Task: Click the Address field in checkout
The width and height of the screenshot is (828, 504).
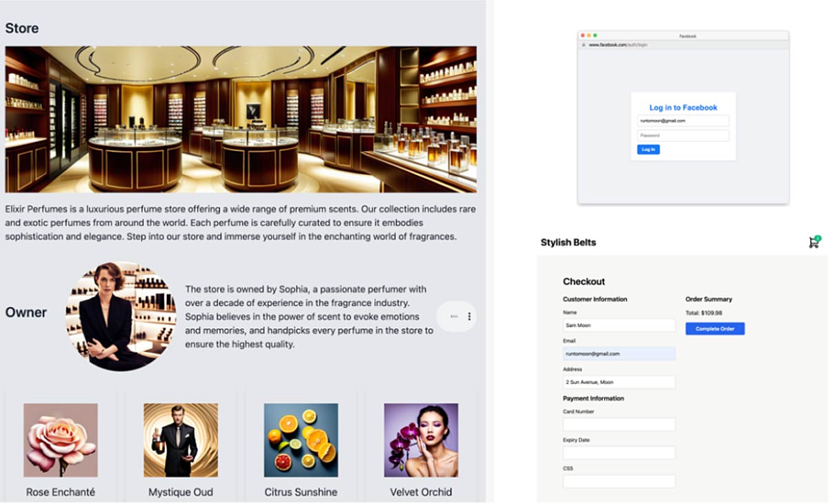Action: click(x=619, y=382)
